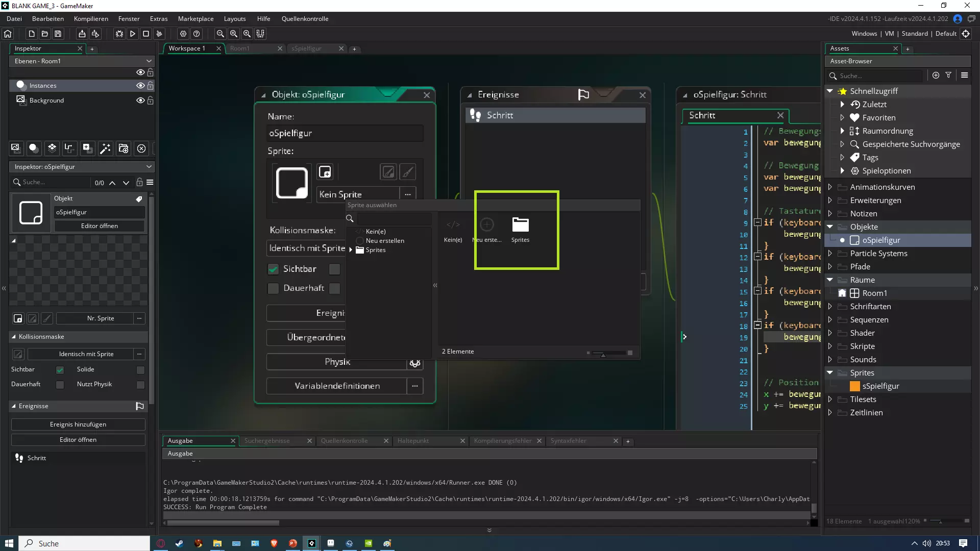
Task: Open the Kompilieren menu
Action: tap(91, 19)
